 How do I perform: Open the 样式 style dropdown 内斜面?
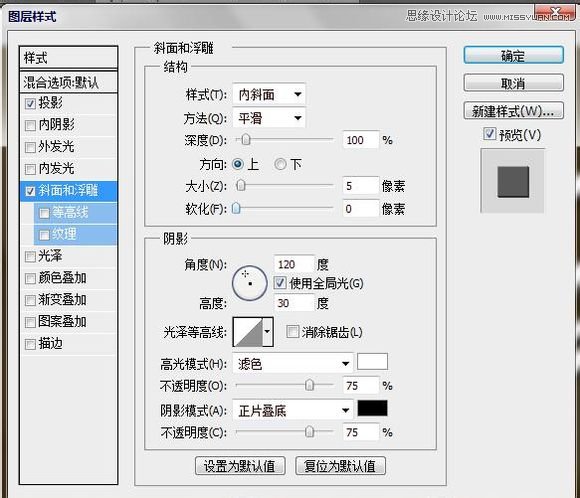click(x=269, y=95)
